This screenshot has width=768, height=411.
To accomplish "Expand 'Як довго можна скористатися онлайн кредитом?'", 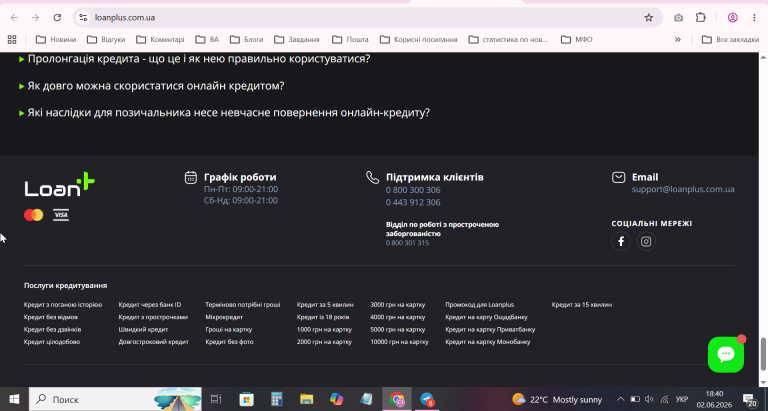I will (x=151, y=86).
